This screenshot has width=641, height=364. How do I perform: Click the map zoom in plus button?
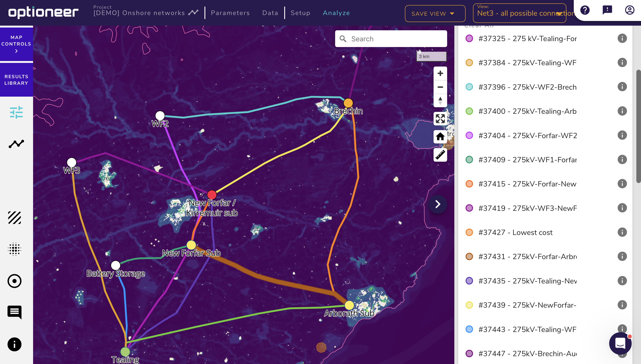click(x=440, y=73)
